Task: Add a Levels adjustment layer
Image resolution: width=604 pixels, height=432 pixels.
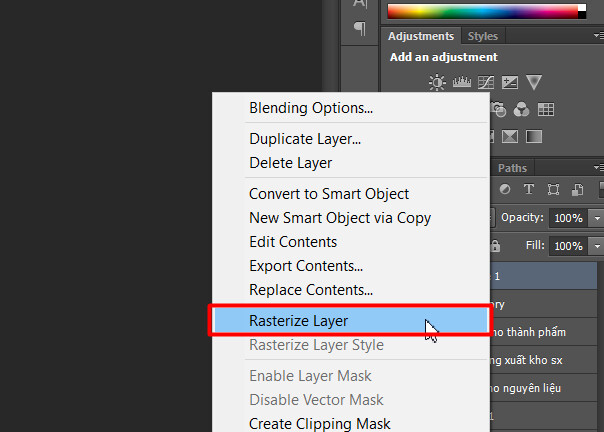Action: pyautogui.click(x=461, y=82)
